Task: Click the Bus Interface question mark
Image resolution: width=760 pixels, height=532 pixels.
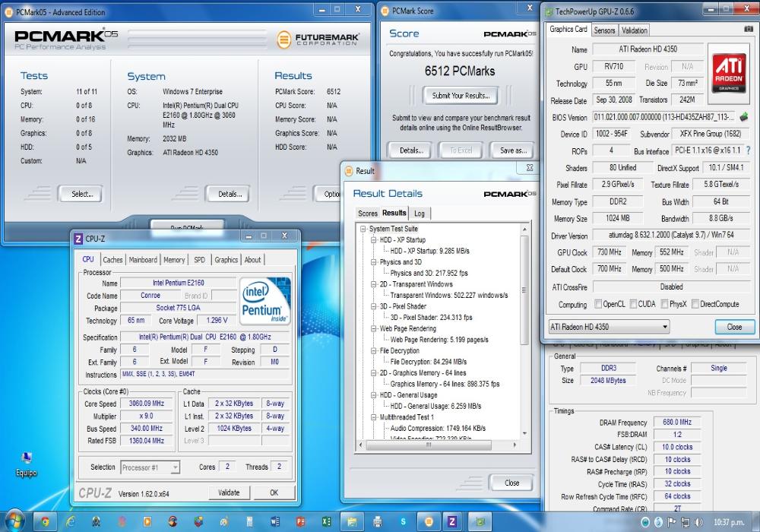Action: 749,150
